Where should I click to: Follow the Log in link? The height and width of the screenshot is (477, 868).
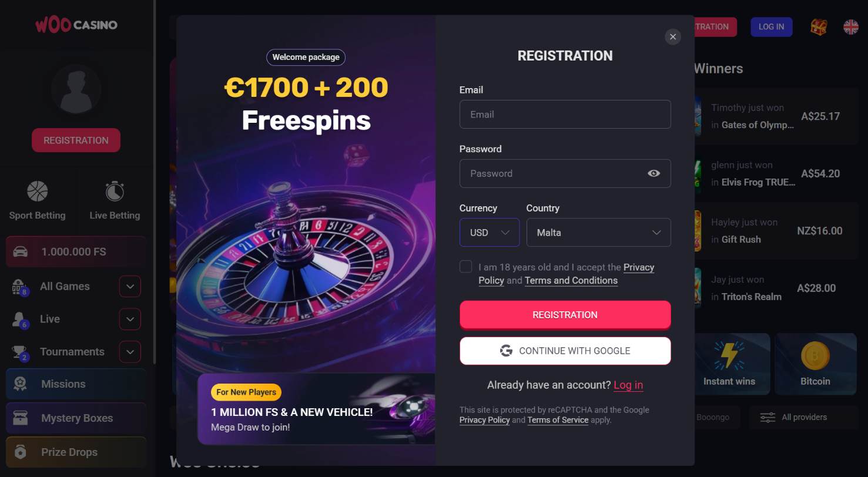pos(628,385)
